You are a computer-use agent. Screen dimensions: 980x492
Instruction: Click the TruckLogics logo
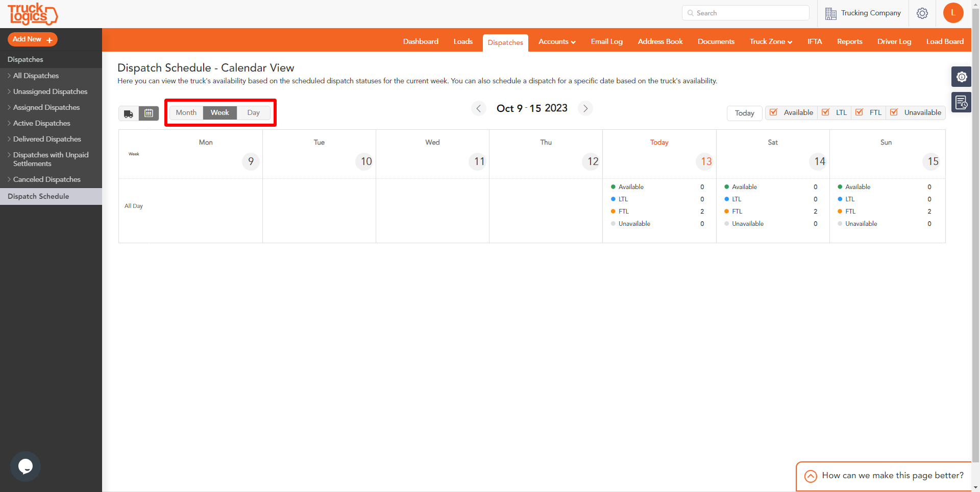(32, 14)
